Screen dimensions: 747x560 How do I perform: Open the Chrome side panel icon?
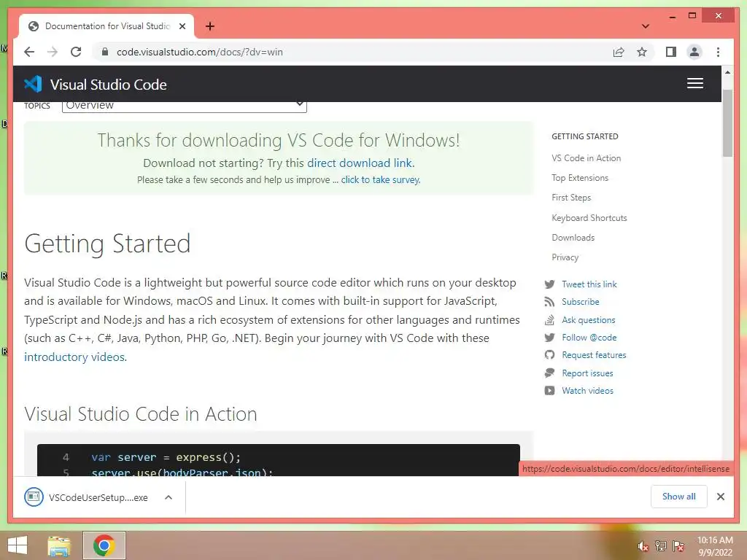(671, 52)
